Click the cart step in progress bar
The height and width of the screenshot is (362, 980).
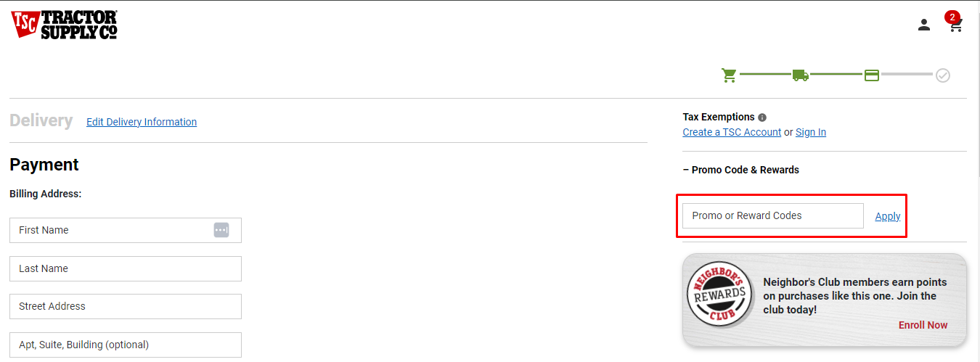(x=729, y=75)
